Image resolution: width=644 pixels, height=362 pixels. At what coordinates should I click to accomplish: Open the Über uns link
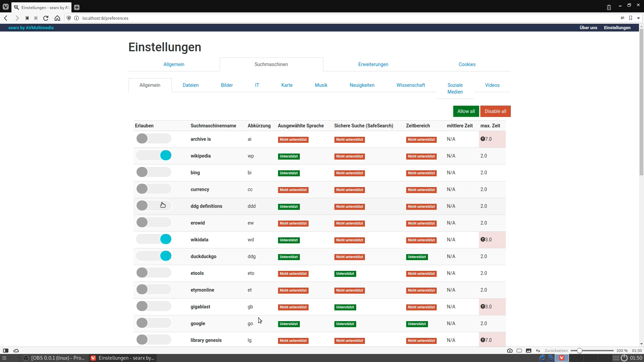(x=588, y=28)
